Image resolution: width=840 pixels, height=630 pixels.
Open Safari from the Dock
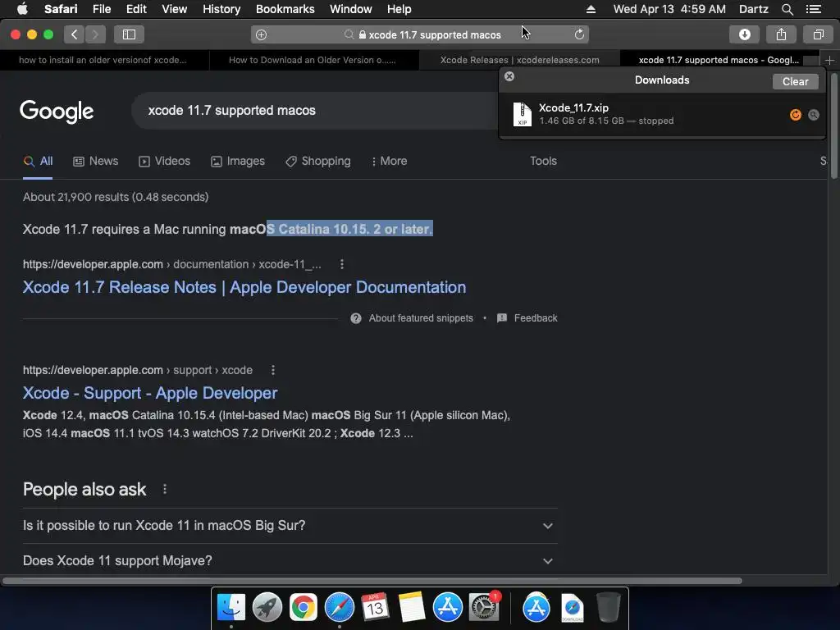[x=339, y=608]
